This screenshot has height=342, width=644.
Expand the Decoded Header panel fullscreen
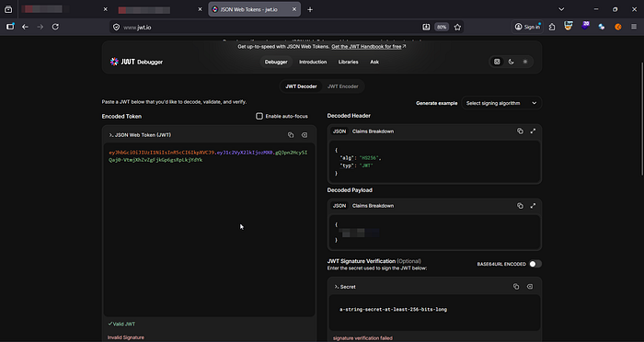point(533,131)
